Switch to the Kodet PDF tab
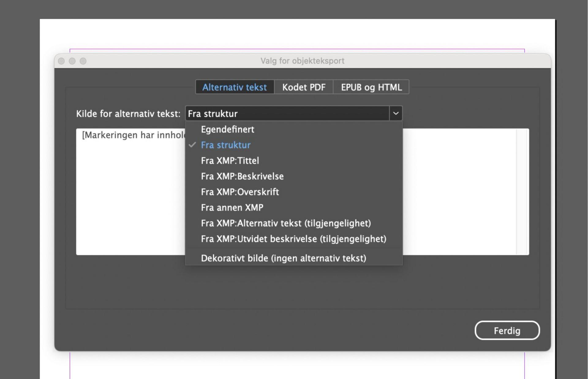This screenshot has width=588, height=379. (303, 87)
